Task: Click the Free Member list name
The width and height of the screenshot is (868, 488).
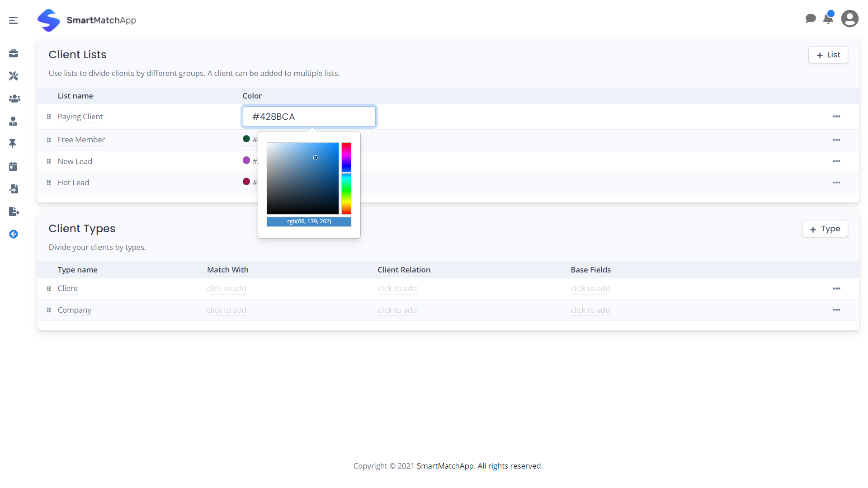Action: 81,140
